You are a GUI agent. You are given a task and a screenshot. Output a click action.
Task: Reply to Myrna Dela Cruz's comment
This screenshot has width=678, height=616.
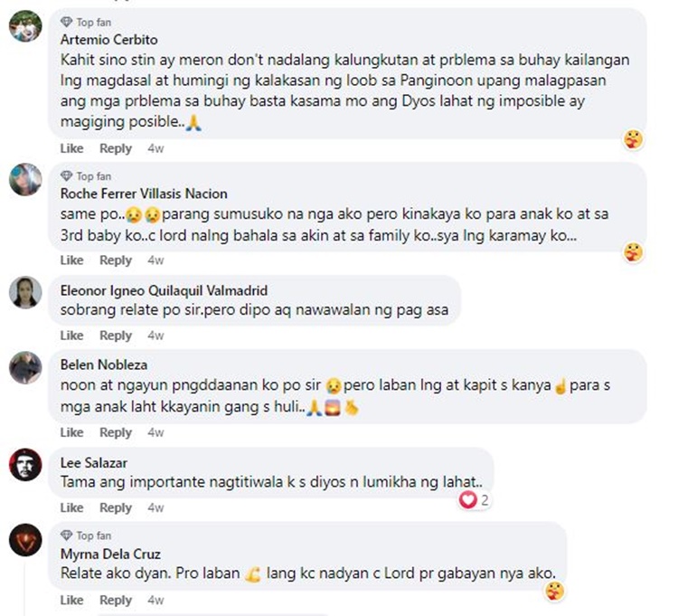click(116, 601)
